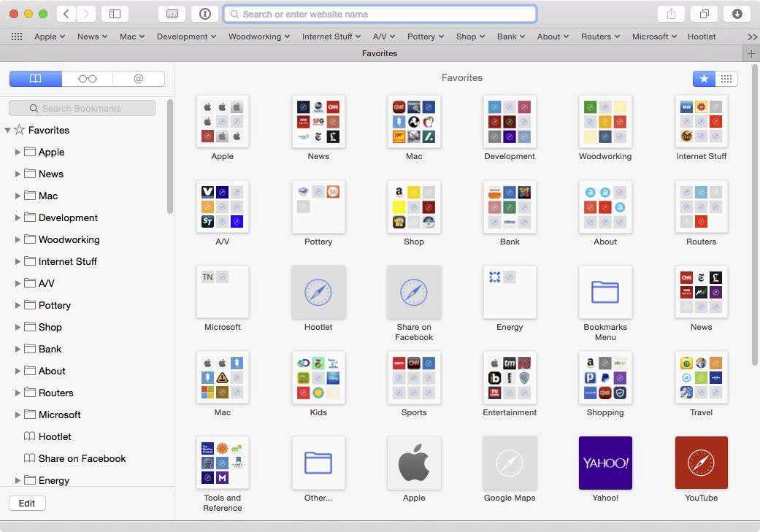
Task: Open the Hootlet bookmarklet in the Favorites bar
Action: click(x=702, y=36)
